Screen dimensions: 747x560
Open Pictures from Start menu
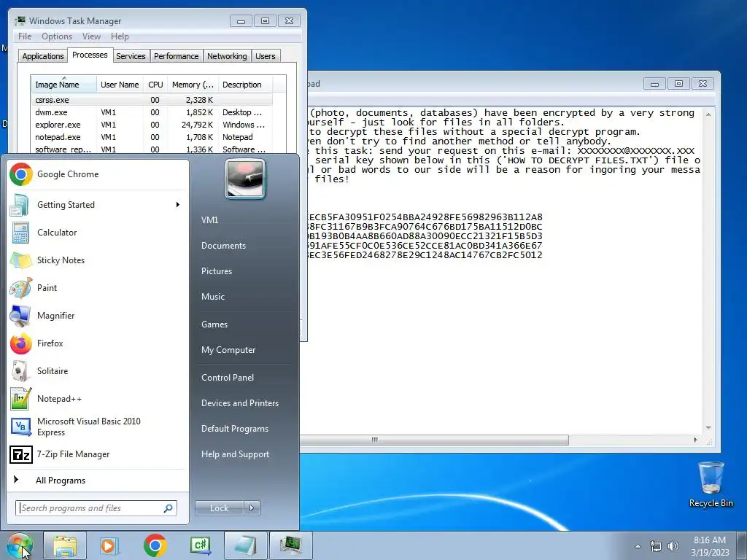216,271
